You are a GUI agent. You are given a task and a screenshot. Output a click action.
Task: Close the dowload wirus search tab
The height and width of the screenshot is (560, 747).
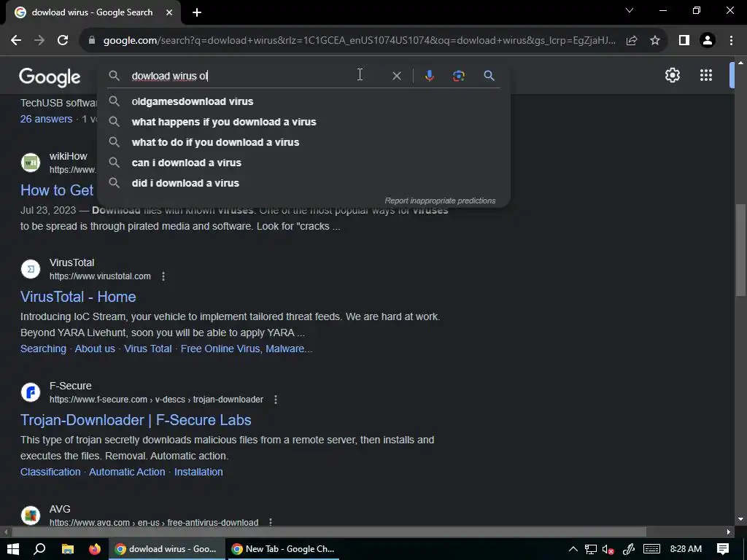pos(169,12)
